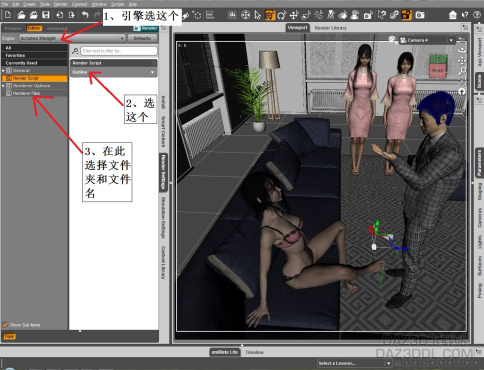484x370 pixels.
Task: Open the Window menu
Action: click(99, 4)
